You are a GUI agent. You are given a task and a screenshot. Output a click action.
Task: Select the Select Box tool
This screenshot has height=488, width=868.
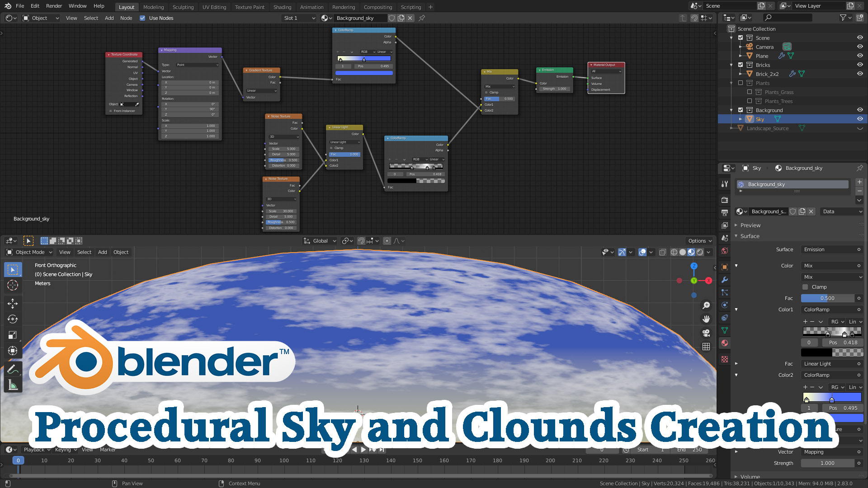click(x=13, y=270)
